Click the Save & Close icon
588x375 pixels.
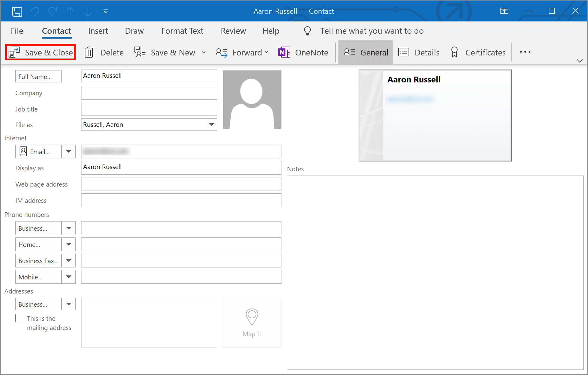tap(40, 52)
